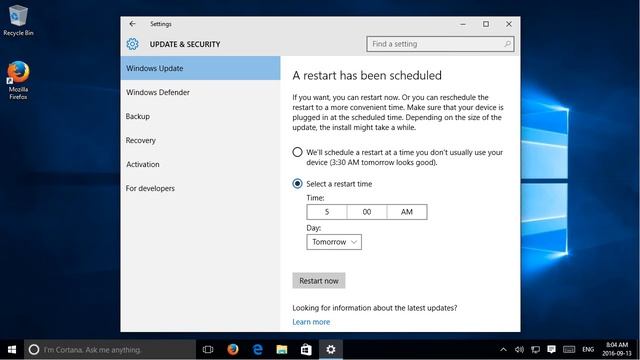Open the network status icon

pos(536,350)
